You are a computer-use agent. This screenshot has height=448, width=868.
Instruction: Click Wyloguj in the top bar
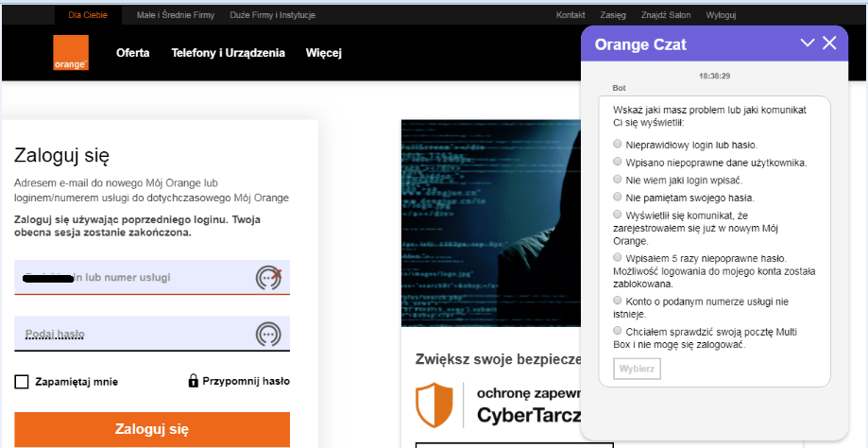pos(721,15)
